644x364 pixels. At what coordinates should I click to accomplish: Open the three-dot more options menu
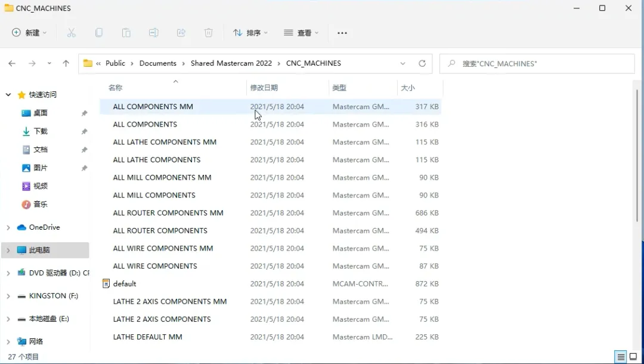342,33
